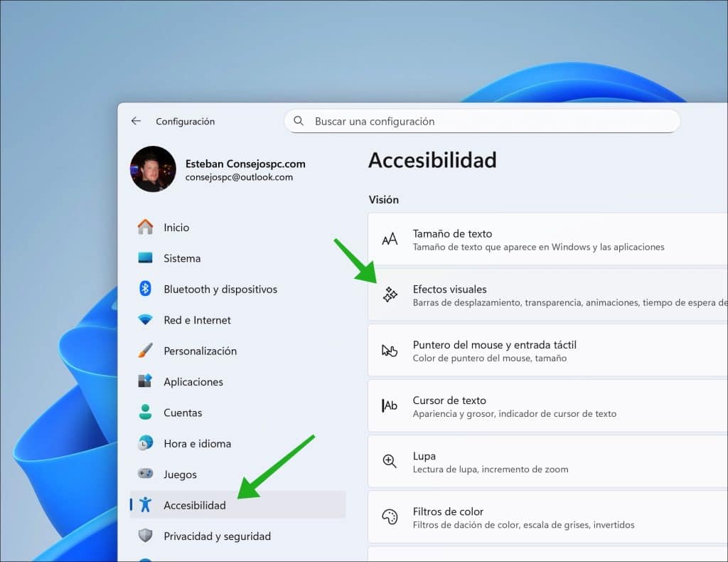Image resolution: width=728 pixels, height=562 pixels.
Task: Click the Lupa magnifier icon
Action: click(390, 462)
